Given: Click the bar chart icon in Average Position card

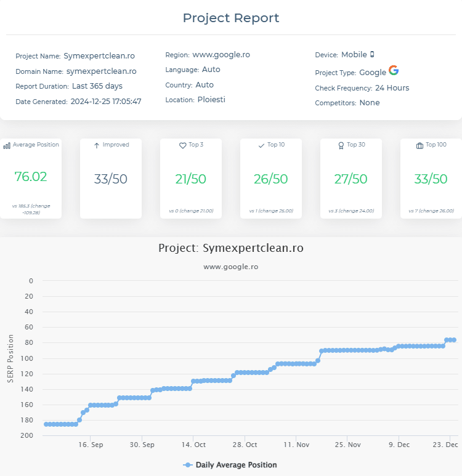Looking at the screenshot, I should [x=7, y=145].
